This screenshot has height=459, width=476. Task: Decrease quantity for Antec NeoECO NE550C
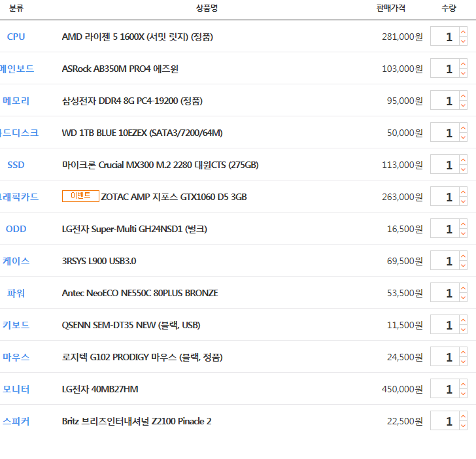463,297
